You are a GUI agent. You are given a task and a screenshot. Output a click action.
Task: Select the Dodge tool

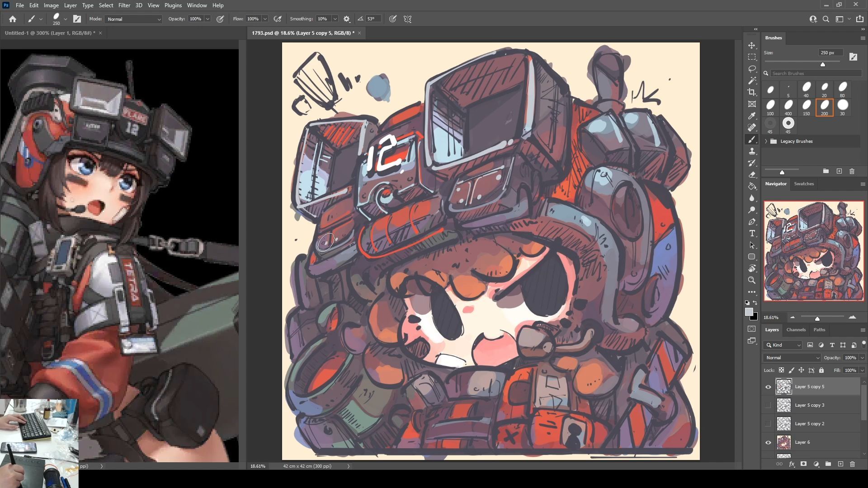(x=752, y=210)
